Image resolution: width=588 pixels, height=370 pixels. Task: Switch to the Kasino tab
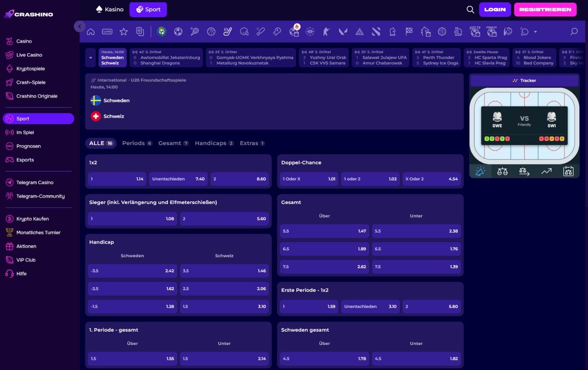click(x=110, y=9)
